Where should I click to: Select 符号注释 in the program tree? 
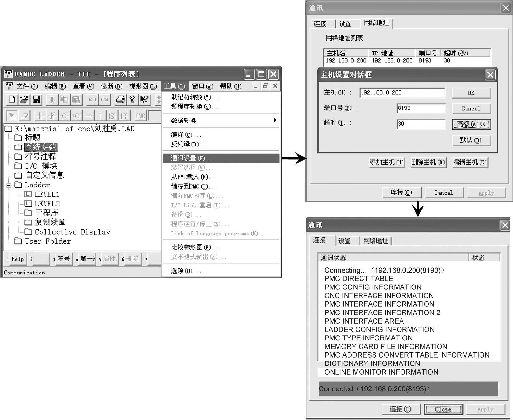[41, 157]
